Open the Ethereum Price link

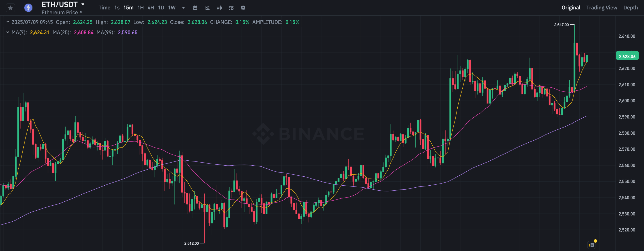click(62, 12)
